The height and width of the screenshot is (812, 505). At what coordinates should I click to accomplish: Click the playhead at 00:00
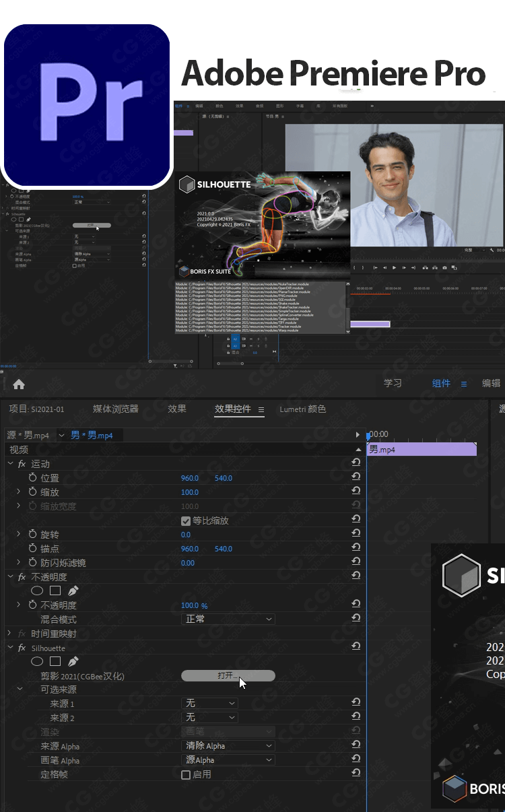coord(368,436)
